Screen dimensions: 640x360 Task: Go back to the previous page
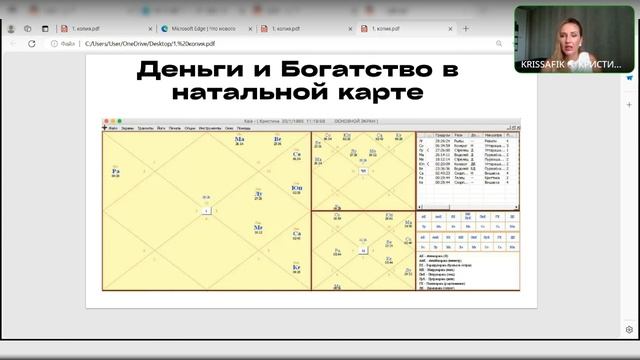tap(13, 44)
